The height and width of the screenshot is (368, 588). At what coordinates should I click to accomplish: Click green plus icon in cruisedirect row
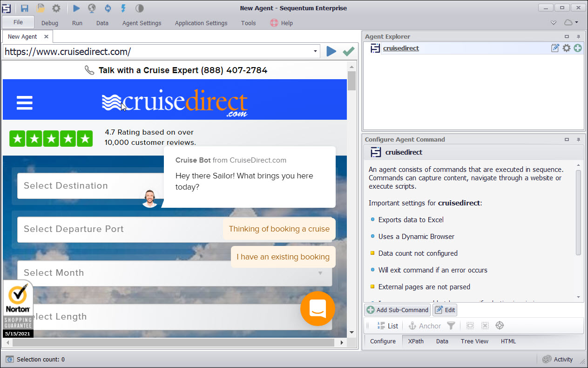pos(578,48)
